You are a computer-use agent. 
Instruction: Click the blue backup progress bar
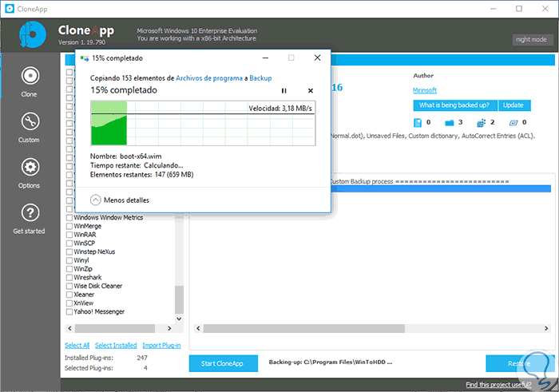pos(441,188)
